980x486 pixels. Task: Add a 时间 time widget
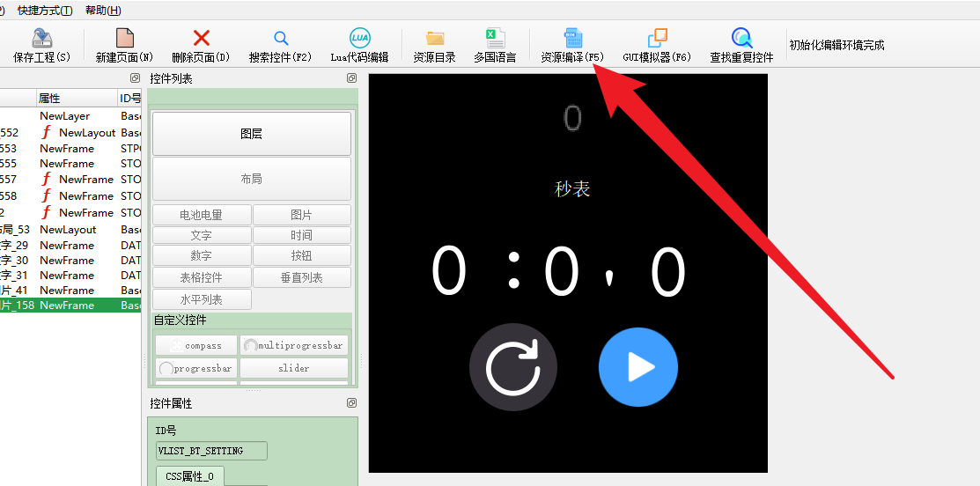(301, 235)
